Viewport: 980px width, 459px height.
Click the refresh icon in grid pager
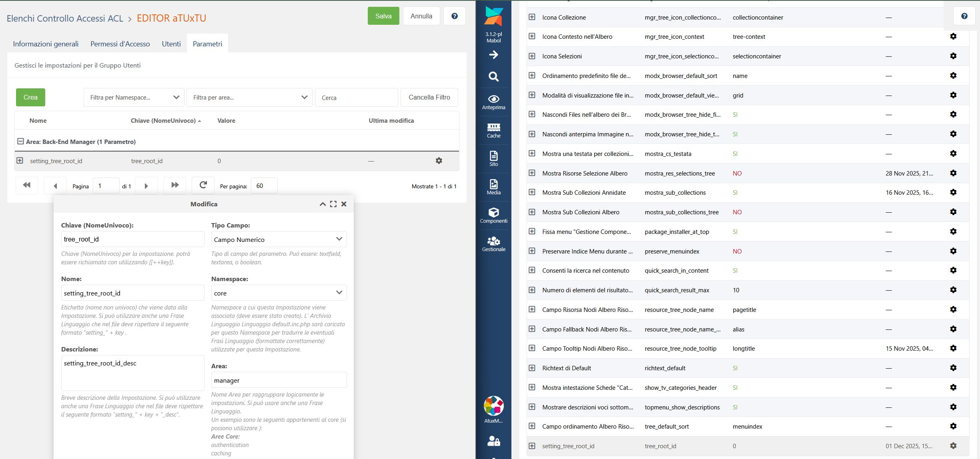203,185
